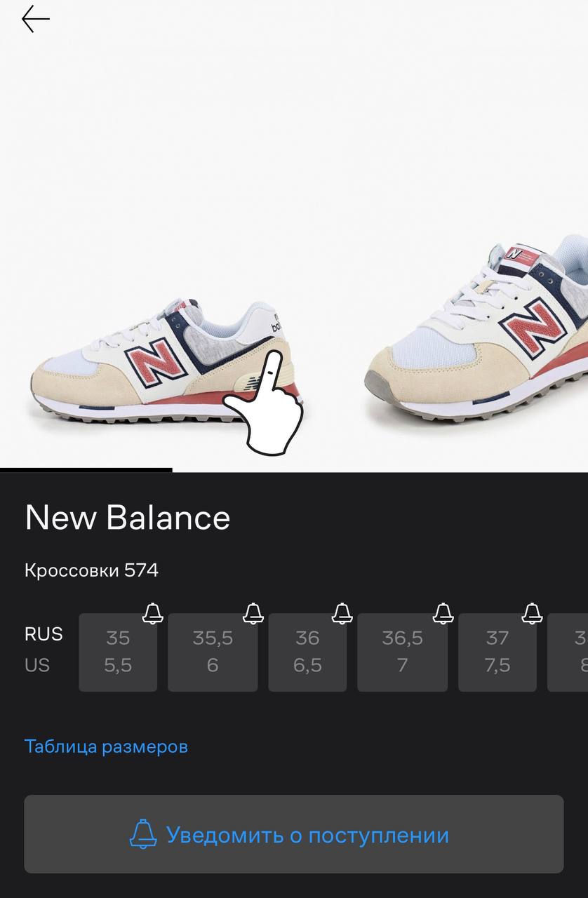Select size RUS 36,5 / US 7
Viewport: 588px width, 898px height.
click(402, 652)
